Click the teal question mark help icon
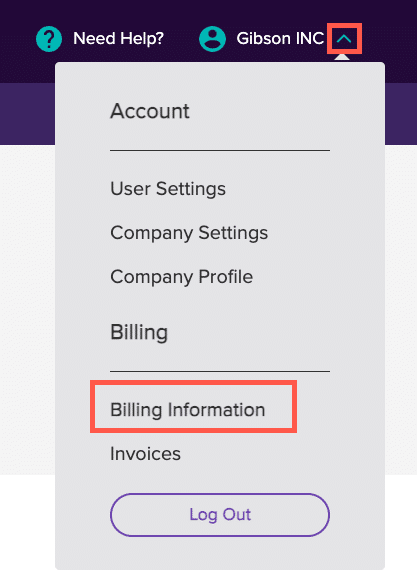417x581 pixels. (49, 39)
